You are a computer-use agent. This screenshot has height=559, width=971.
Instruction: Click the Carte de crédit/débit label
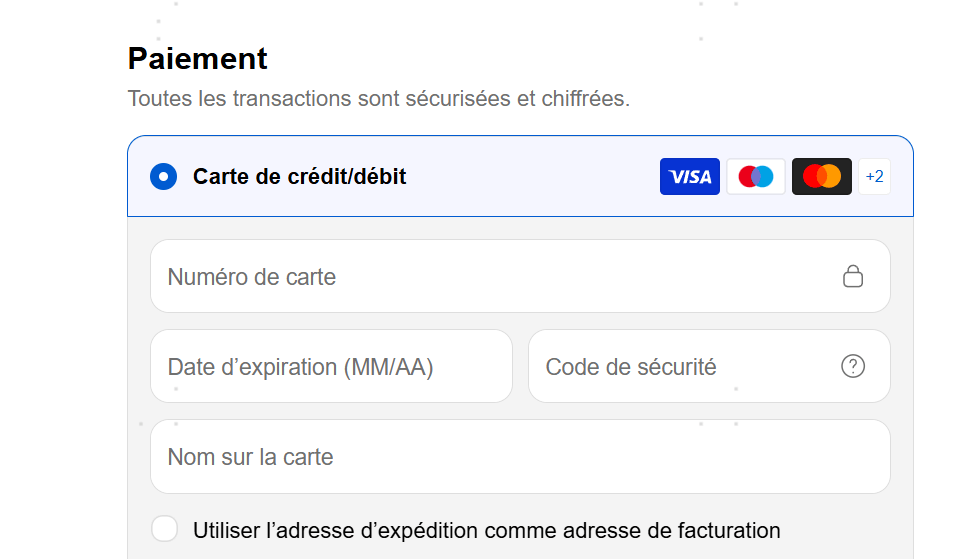(300, 176)
